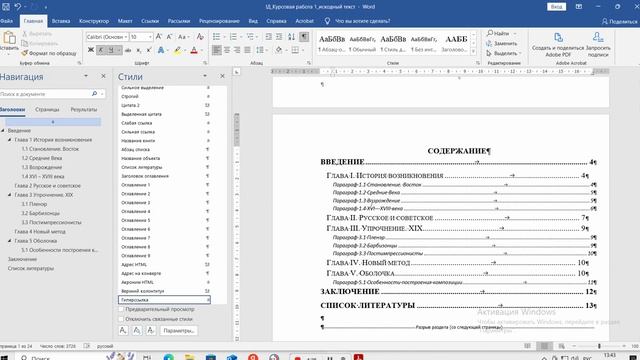Open the References (Ссылки) tab
Image resolution: width=640 pixels, height=360 pixels.
click(150, 21)
